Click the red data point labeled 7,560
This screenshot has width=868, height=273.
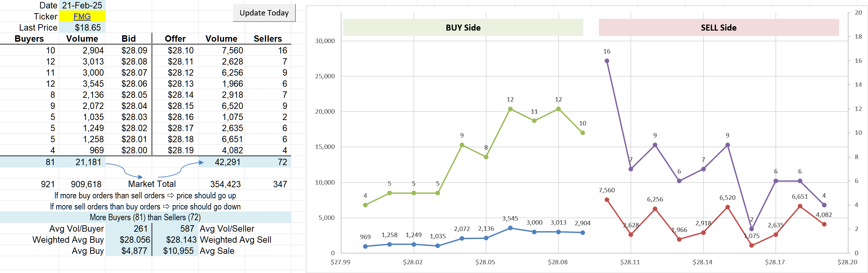pos(607,200)
